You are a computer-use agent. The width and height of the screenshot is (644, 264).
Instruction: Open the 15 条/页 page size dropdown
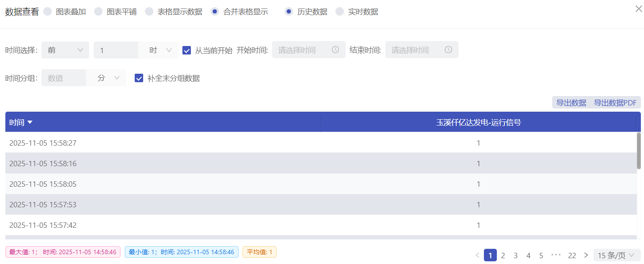(616, 256)
